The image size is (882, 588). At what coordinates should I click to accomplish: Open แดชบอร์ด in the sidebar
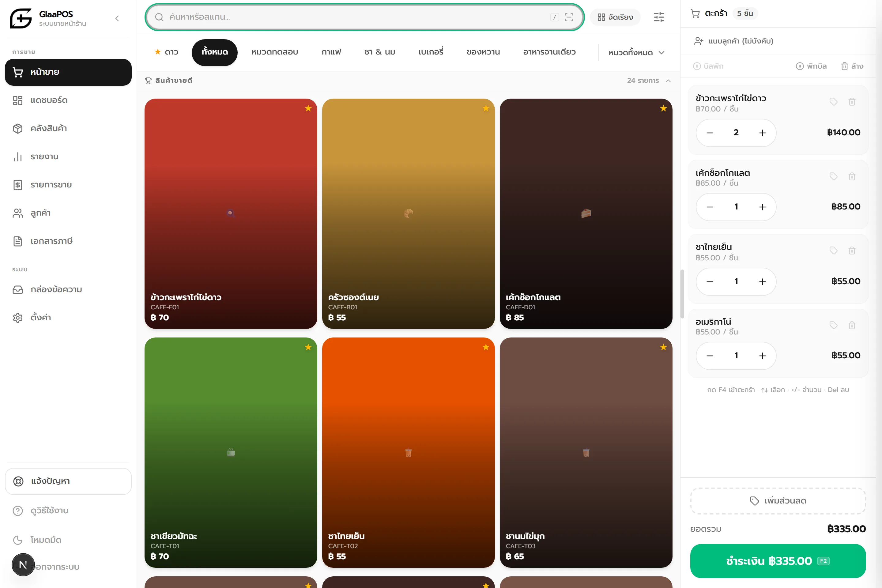[x=68, y=100]
